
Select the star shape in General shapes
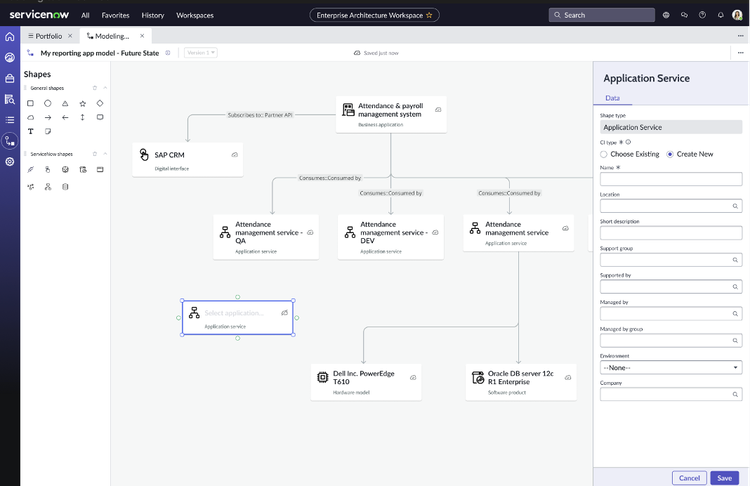pyautogui.click(x=83, y=103)
